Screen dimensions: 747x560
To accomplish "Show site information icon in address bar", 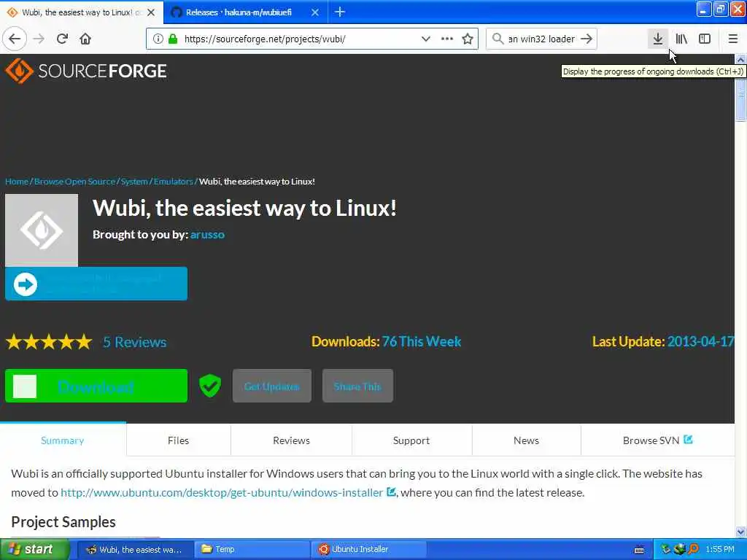I will point(158,39).
